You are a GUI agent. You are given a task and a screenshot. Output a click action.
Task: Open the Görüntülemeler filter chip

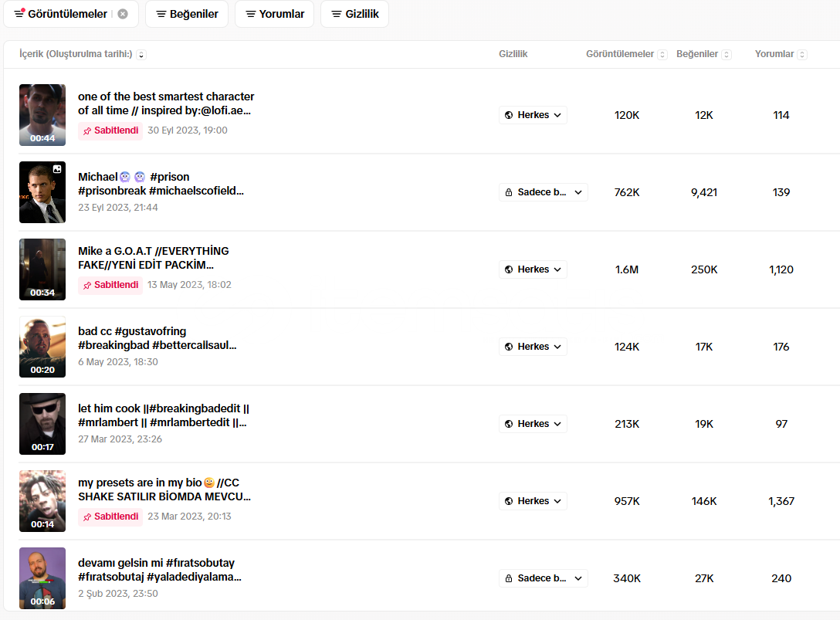click(x=61, y=14)
